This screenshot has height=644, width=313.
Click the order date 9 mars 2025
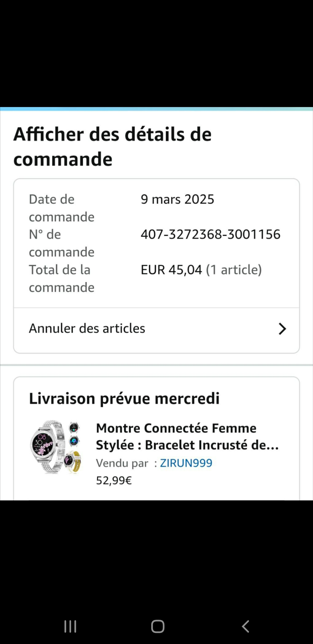click(x=177, y=199)
